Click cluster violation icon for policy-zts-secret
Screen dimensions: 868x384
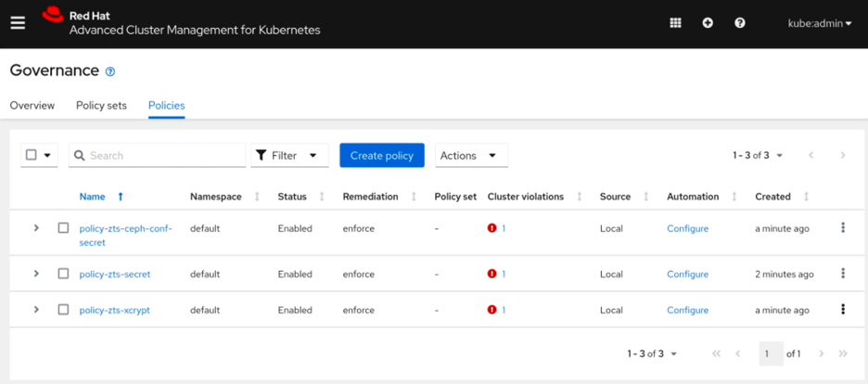(x=492, y=274)
